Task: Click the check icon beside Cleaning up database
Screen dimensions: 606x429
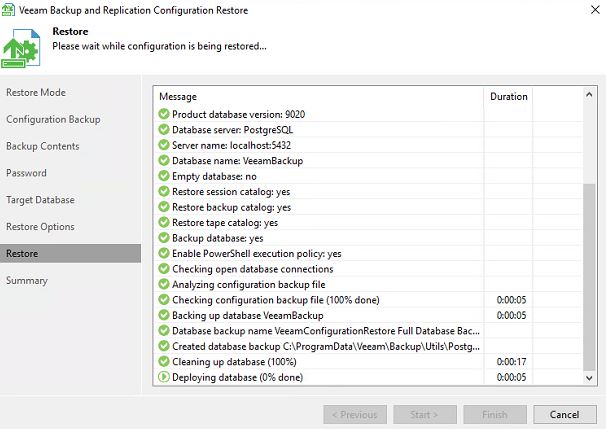Action: pyautogui.click(x=164, y=362)
